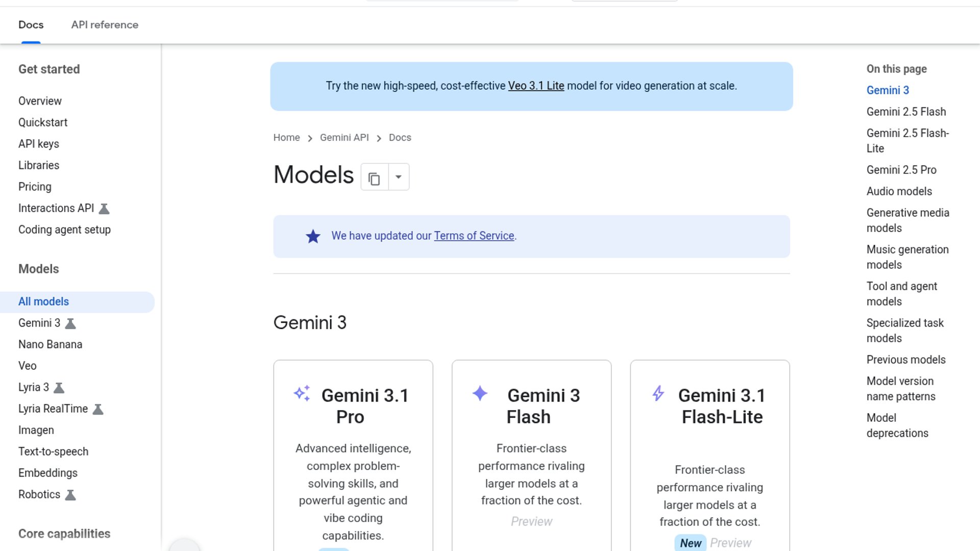
Task: Click the blue star icon in Terms notice
Action: [313, 236]
